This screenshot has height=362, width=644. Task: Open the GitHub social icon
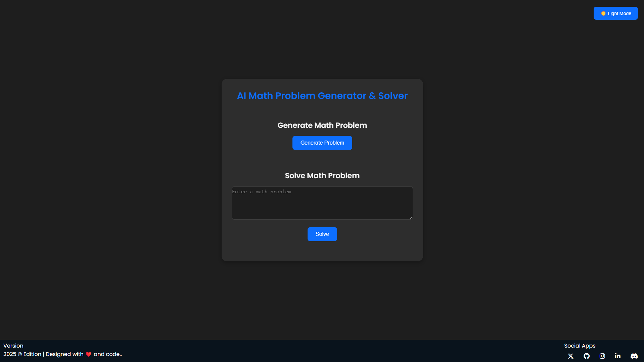point(587,356)
